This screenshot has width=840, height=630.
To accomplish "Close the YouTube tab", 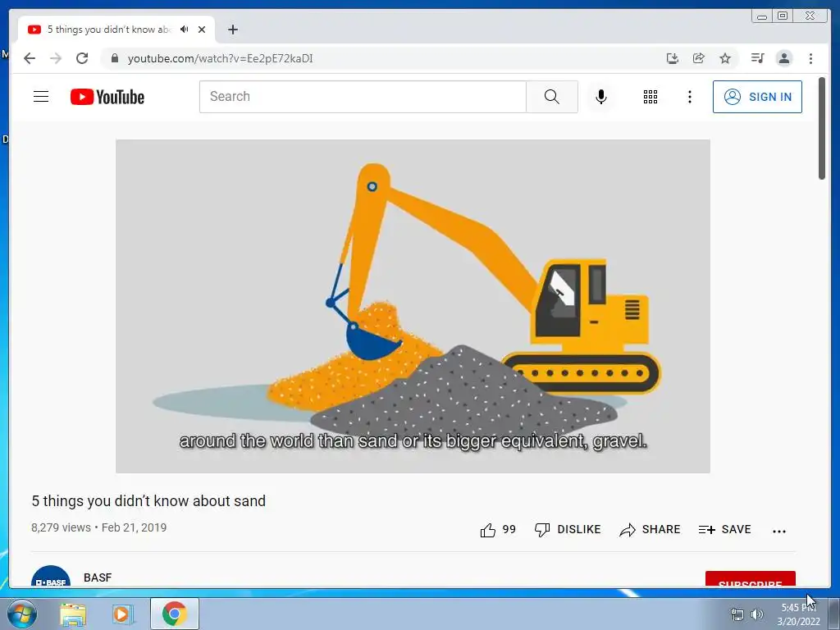I will click(202, 30).
